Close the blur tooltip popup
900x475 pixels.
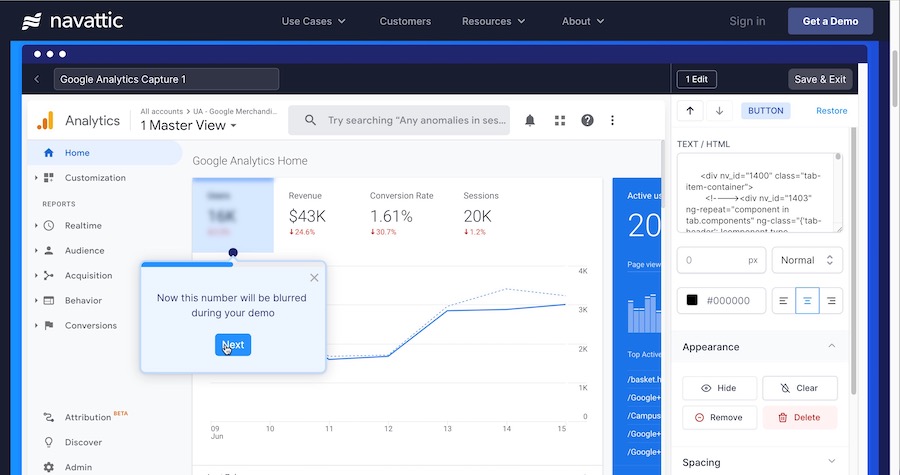(x=314, y=277)
